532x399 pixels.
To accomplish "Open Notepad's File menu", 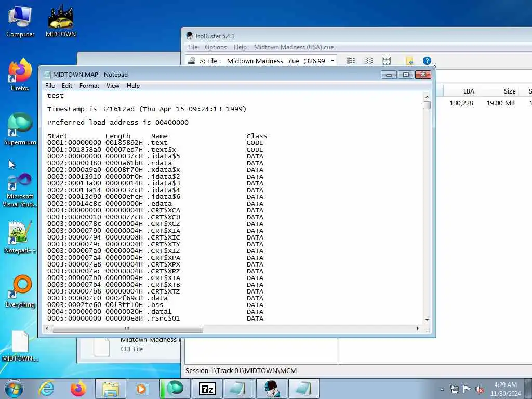I will (x=50, y=86).
